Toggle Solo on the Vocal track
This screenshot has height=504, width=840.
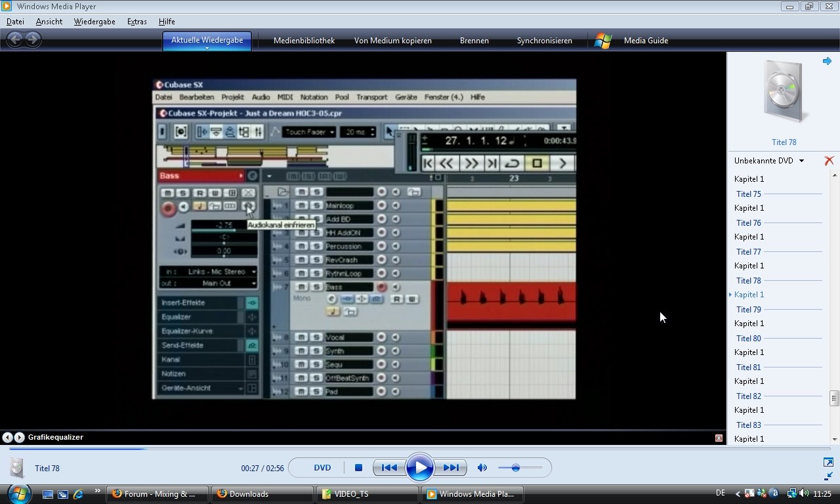(316, 337)
